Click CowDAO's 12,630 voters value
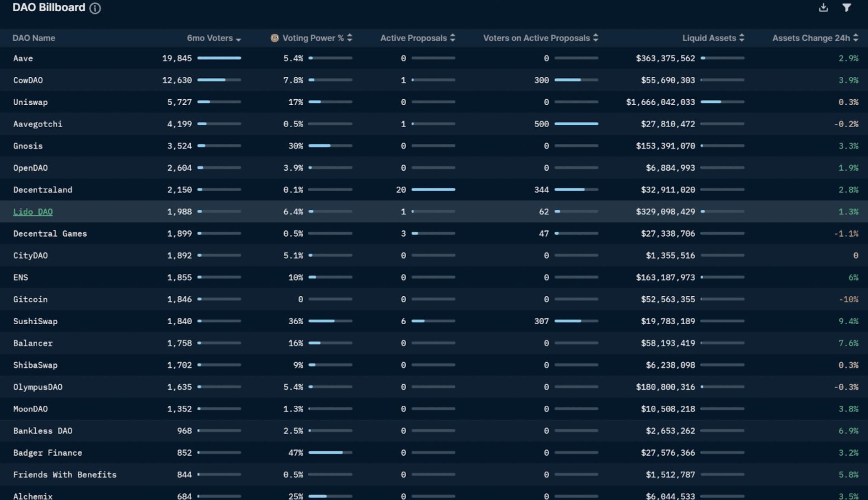868x500 pixels. click(x=177, y=80)
